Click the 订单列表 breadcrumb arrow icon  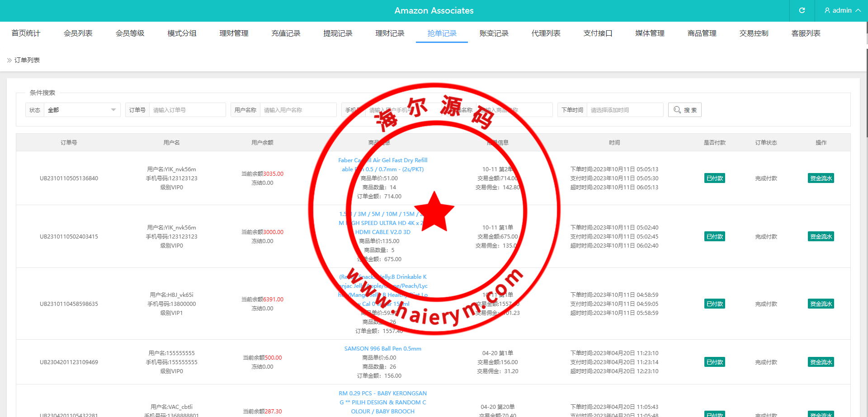(x=9, y=60)
